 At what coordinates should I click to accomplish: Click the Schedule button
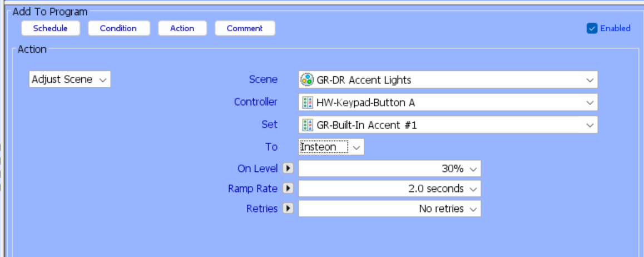tap(50, 28)
